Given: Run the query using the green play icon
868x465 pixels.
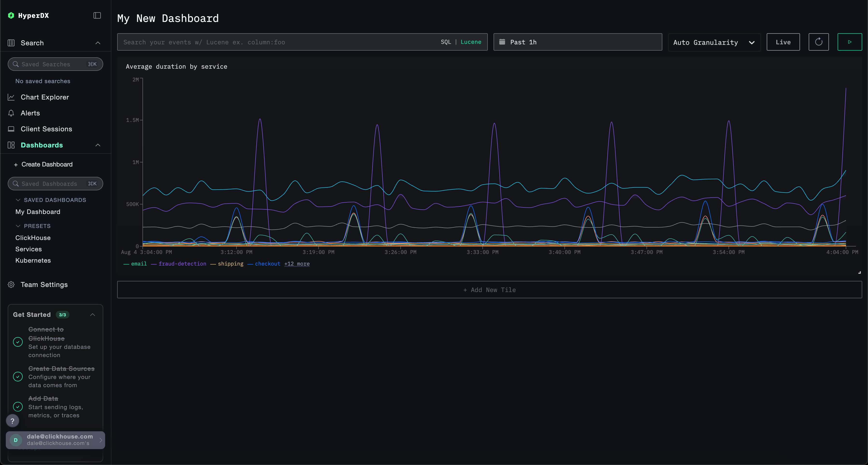Looking at the screenshot, I should [850, 42].
